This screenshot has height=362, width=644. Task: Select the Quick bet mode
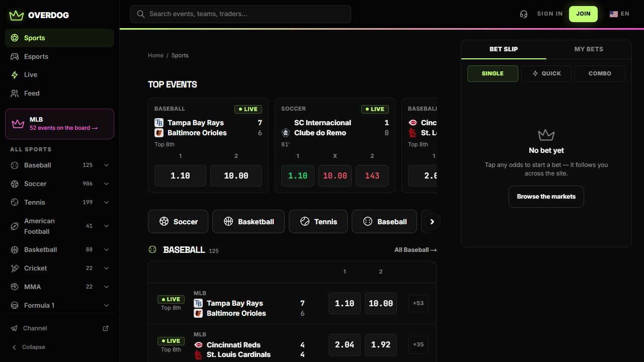pos(546,73)
